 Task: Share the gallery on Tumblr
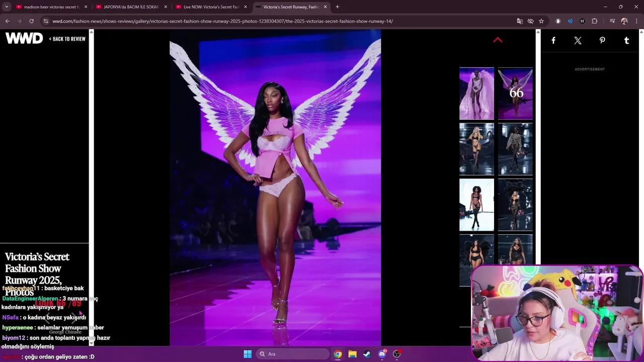(626, 41)
